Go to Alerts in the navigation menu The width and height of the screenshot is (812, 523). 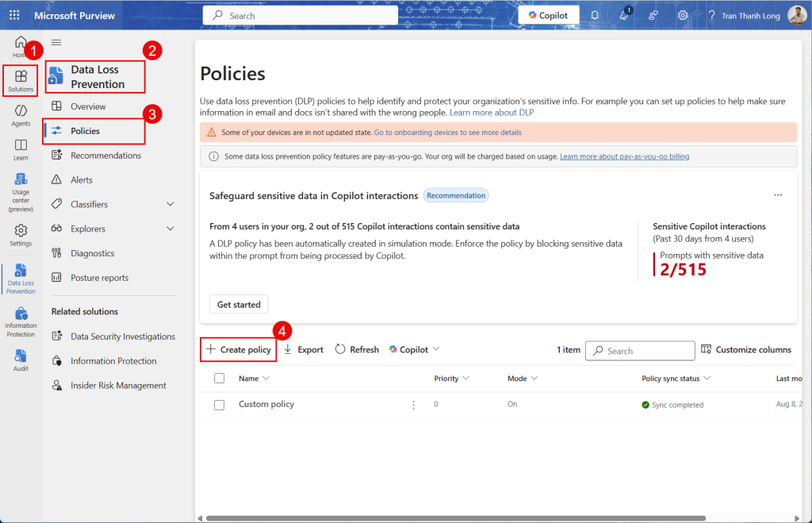coord(81,180)
